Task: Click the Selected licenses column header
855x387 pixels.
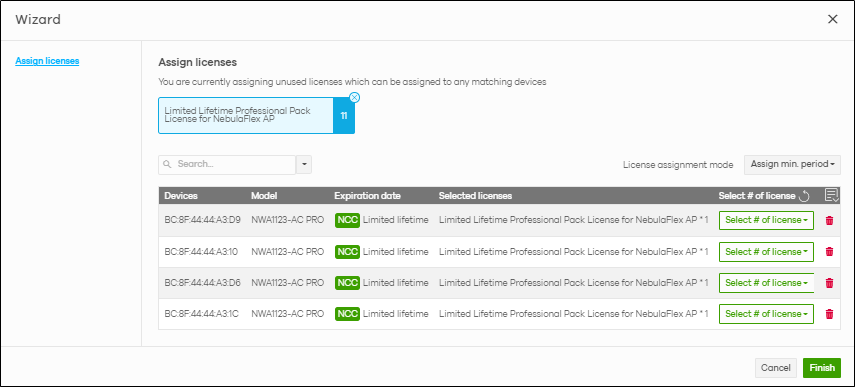Action: point(475,196)
